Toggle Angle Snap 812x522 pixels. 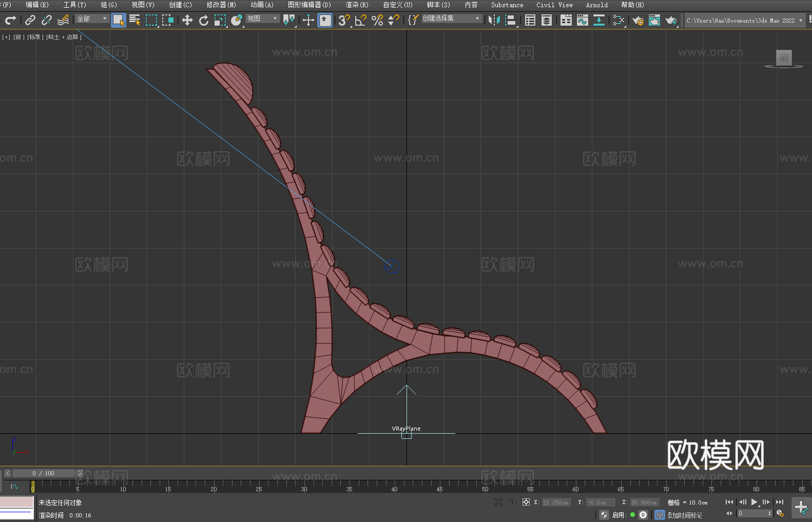pyautogui.click(x=361, y=20)
